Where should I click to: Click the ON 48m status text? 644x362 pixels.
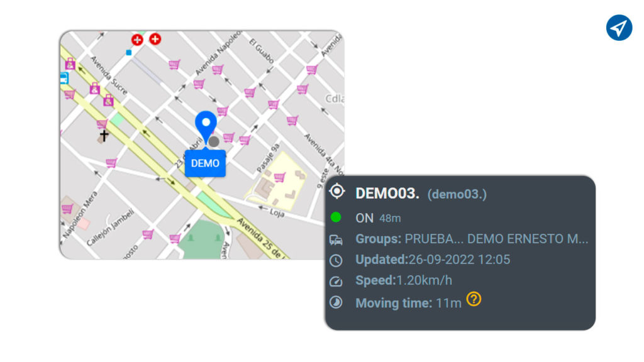(x=378, y=218)
